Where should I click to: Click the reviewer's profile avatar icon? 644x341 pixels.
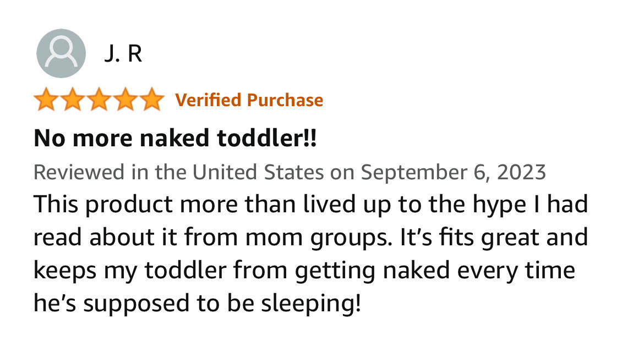(x=61, y=53)
